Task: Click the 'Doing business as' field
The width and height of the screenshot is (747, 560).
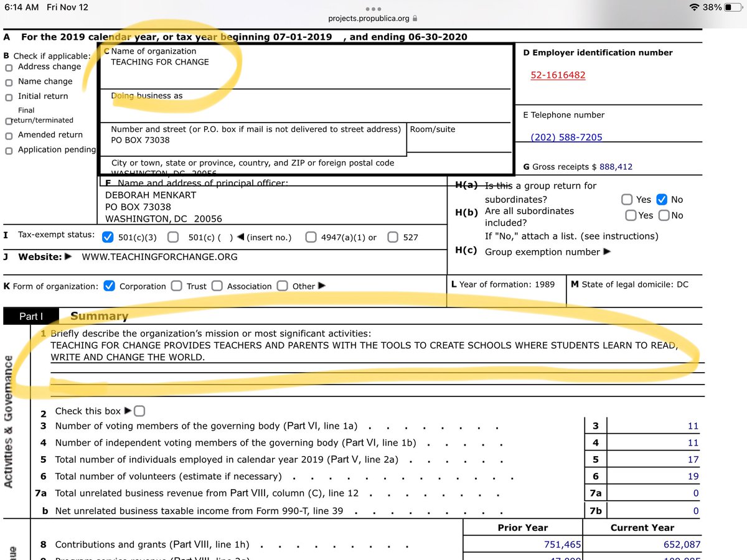Action: tap(305, 106)
